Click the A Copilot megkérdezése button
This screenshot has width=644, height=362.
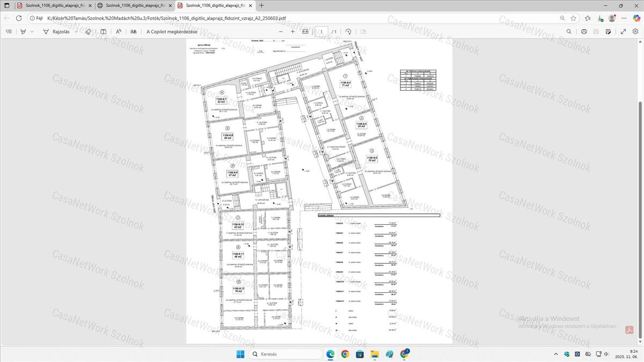[x=172, y=32]
